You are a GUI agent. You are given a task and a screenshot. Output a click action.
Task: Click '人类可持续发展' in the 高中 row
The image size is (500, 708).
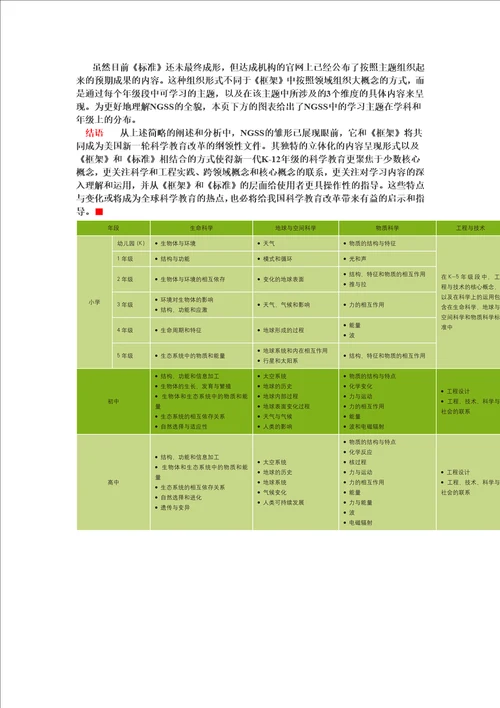[284, 502]
